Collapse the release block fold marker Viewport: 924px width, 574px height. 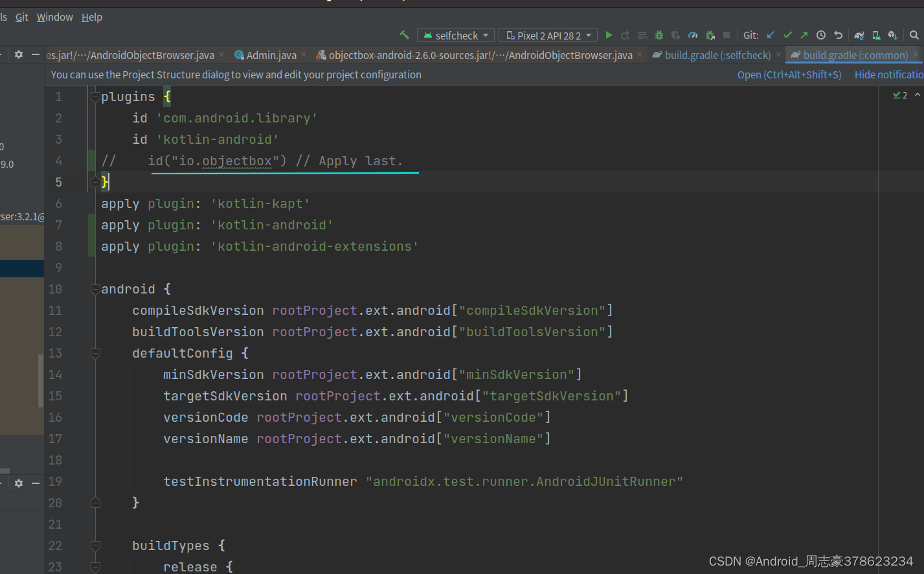click(x=95, y=567)
